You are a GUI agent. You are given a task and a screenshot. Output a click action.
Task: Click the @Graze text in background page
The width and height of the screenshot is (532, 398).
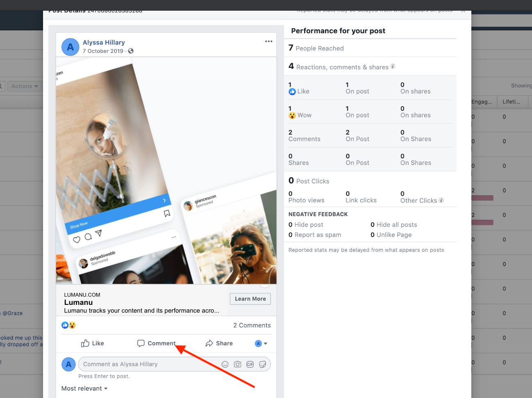pyautogui.click(x=13, y=313)
